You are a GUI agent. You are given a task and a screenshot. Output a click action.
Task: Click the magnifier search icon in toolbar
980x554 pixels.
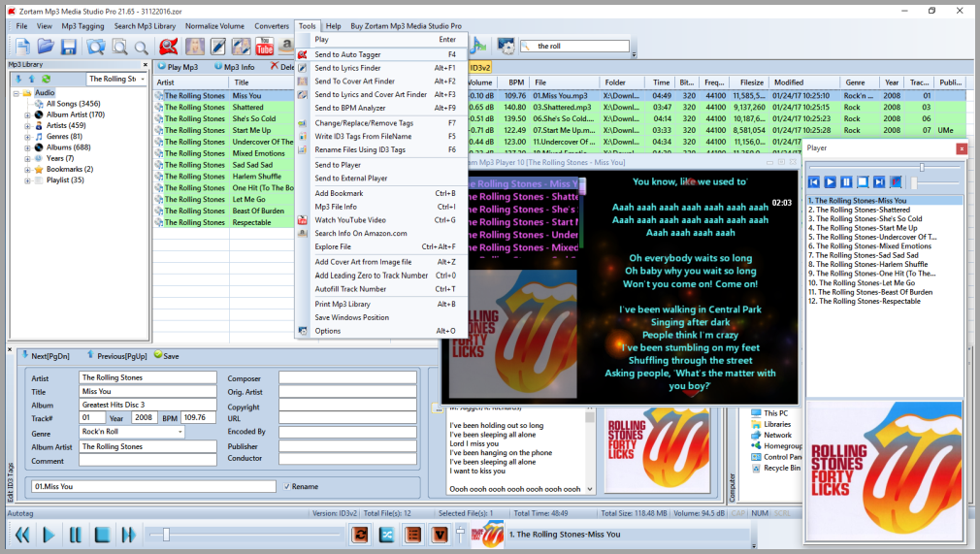point(142,47)
